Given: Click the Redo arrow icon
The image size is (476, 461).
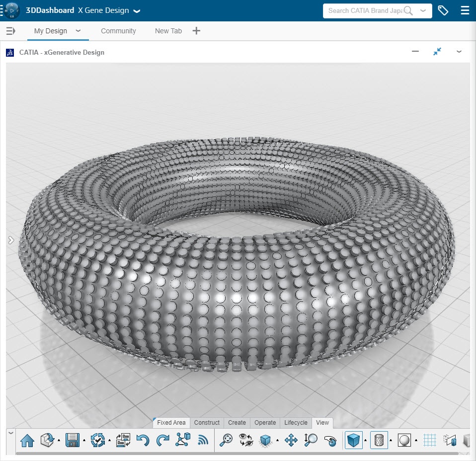Looking at the screenshot, I should coord(162,440).
